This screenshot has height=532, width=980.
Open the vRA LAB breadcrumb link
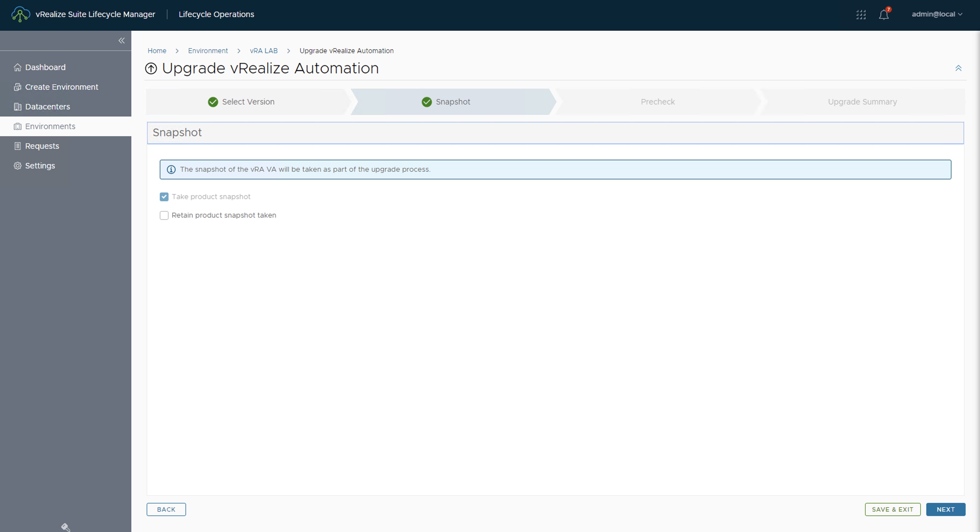point(264,51)
